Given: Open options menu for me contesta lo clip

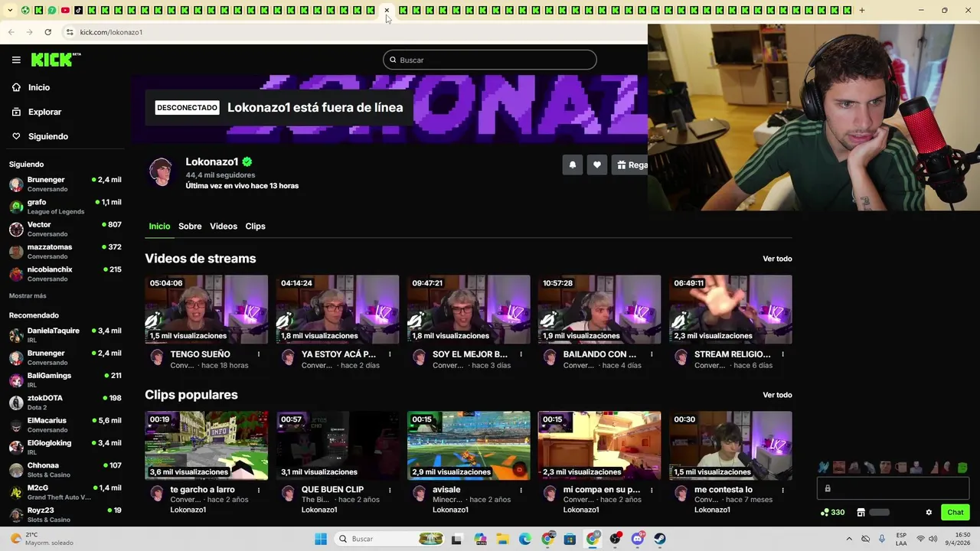Looking at the screenshot, I should [782, 490].
